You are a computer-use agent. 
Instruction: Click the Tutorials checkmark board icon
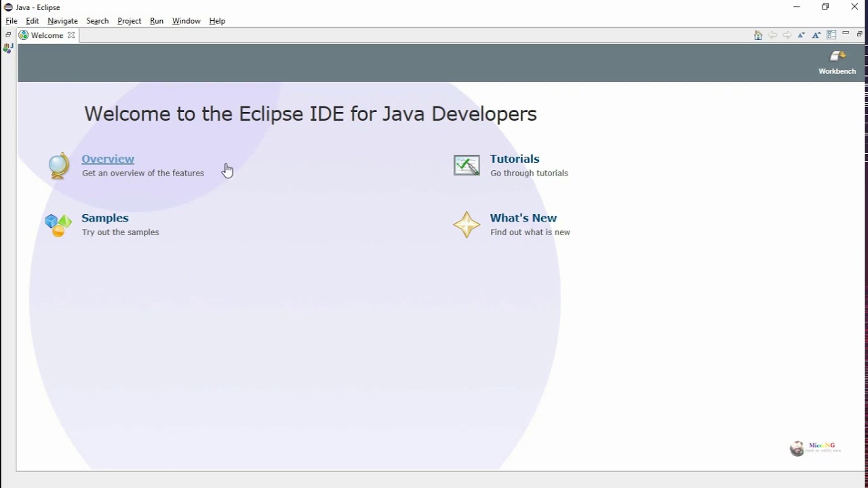pyautogui.click(x=467, y=165)
